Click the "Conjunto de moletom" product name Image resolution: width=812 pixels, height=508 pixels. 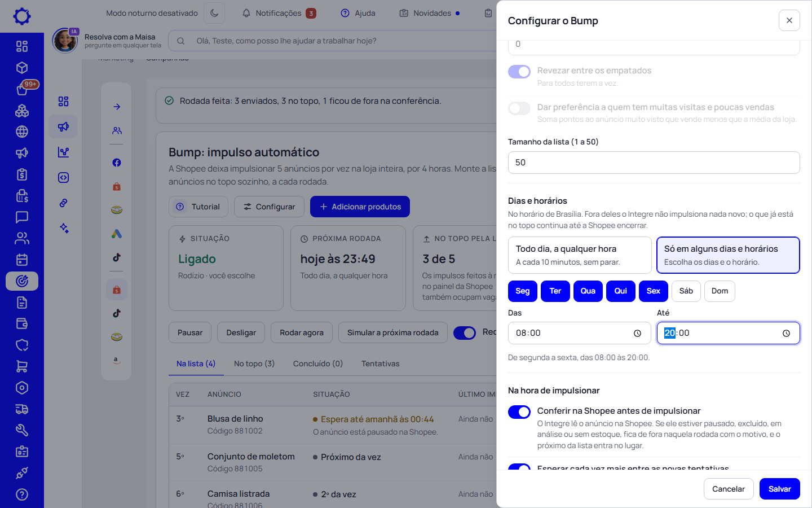251,457
